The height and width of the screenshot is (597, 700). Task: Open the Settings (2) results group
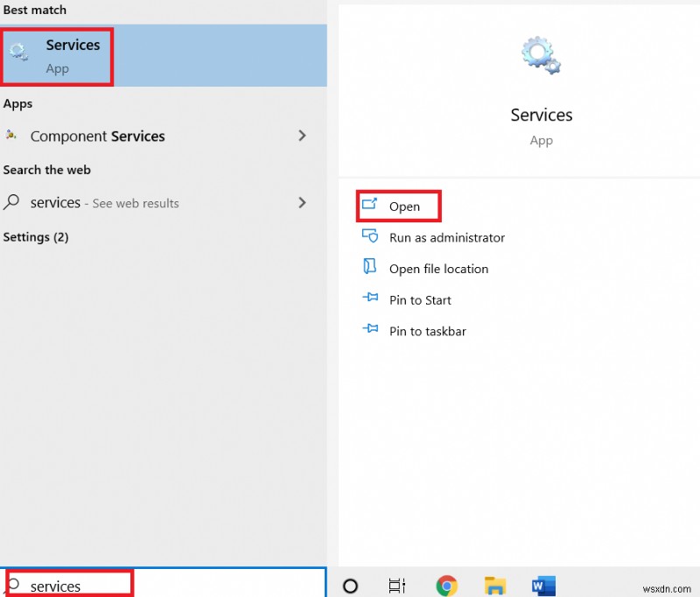36,236
